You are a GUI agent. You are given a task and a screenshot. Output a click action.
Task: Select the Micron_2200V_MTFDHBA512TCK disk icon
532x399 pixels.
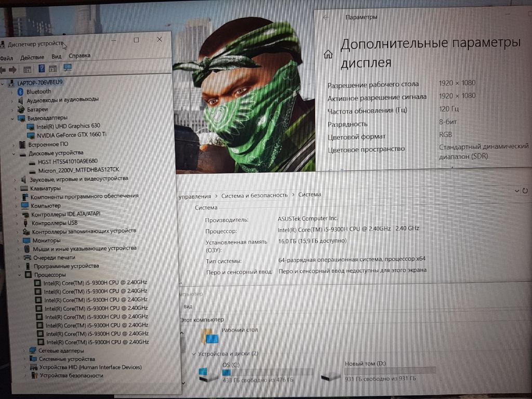coord(33,171)
